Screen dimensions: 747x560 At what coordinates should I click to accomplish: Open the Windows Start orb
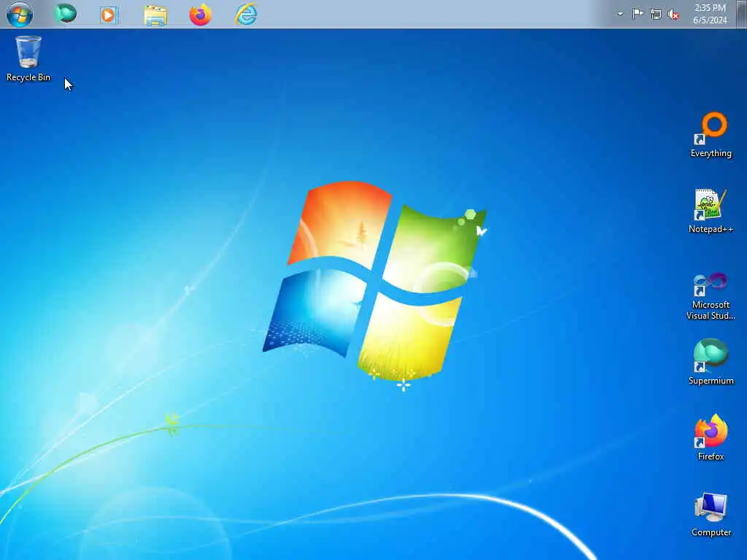(x=20, y=14)
